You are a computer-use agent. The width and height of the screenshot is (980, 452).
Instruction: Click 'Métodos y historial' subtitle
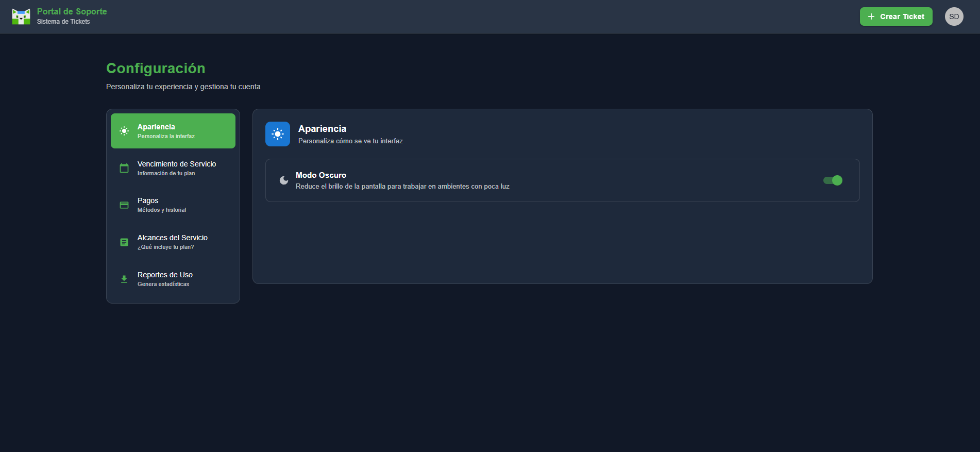point(162,210)
